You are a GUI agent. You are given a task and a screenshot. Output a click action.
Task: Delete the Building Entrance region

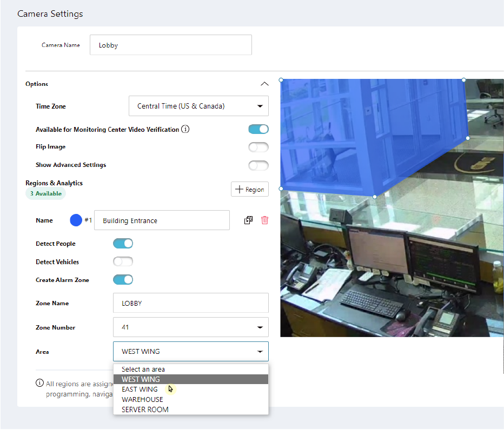[x=264, y=220]
